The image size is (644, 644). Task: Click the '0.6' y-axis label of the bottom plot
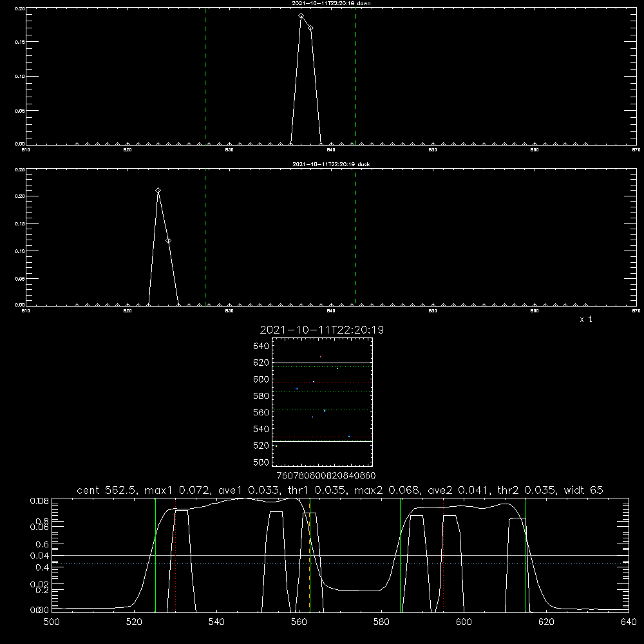[43, 544]
